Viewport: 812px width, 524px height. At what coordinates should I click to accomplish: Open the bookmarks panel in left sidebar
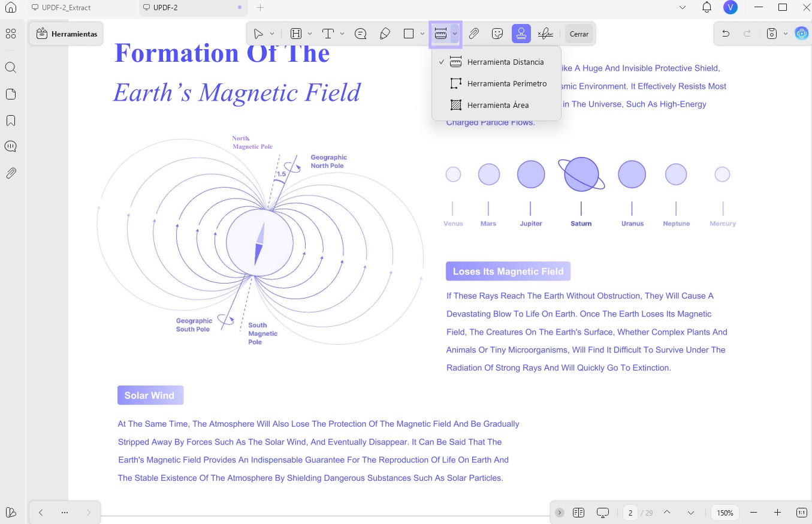click(11, 121)
